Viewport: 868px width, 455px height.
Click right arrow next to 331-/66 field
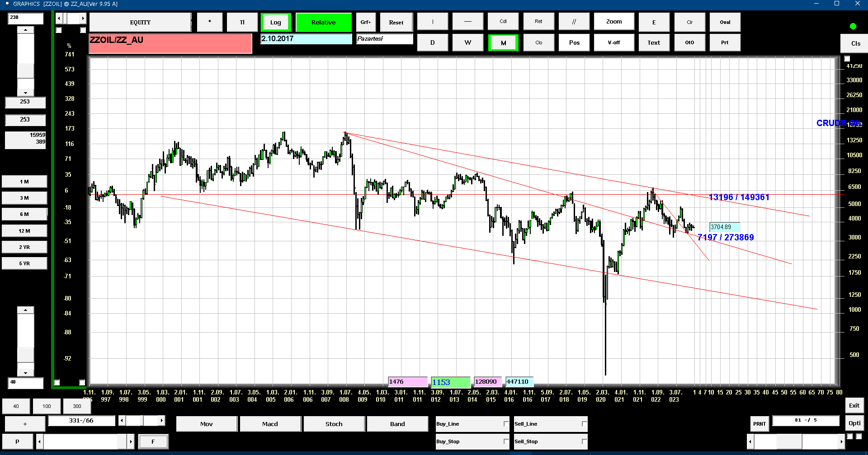pos(161,421)
